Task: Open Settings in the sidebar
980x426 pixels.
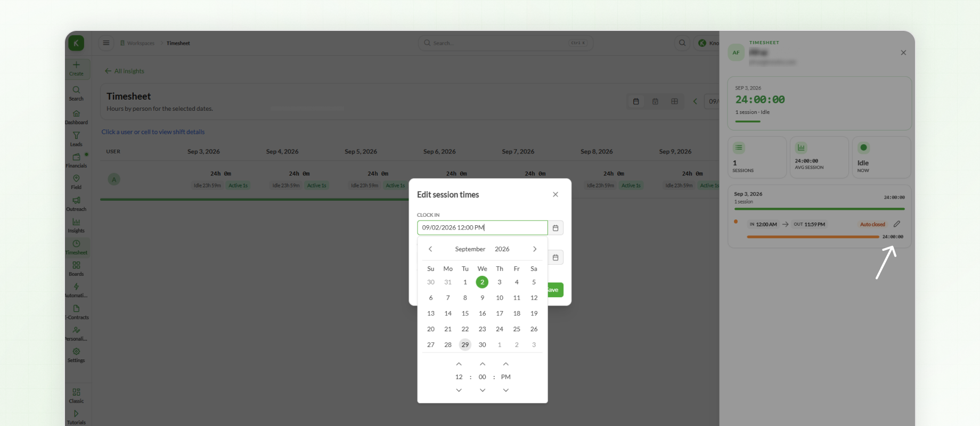Action: pyautogui.click(x=76, y=355)
